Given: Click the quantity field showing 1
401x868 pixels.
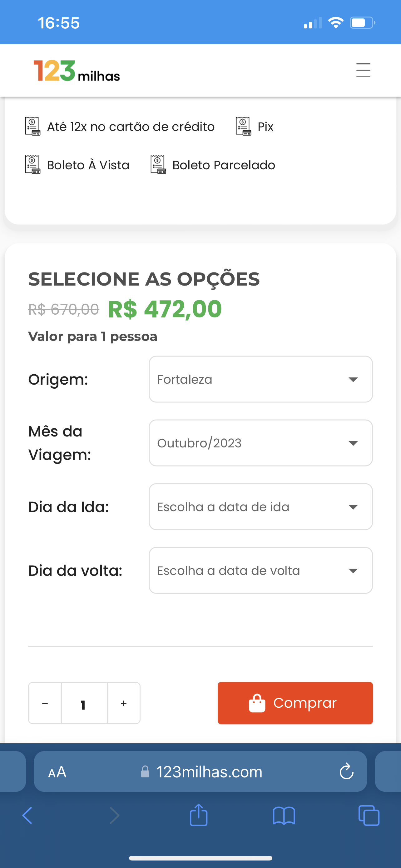Looking at the screenshot, I should [84, 703].
